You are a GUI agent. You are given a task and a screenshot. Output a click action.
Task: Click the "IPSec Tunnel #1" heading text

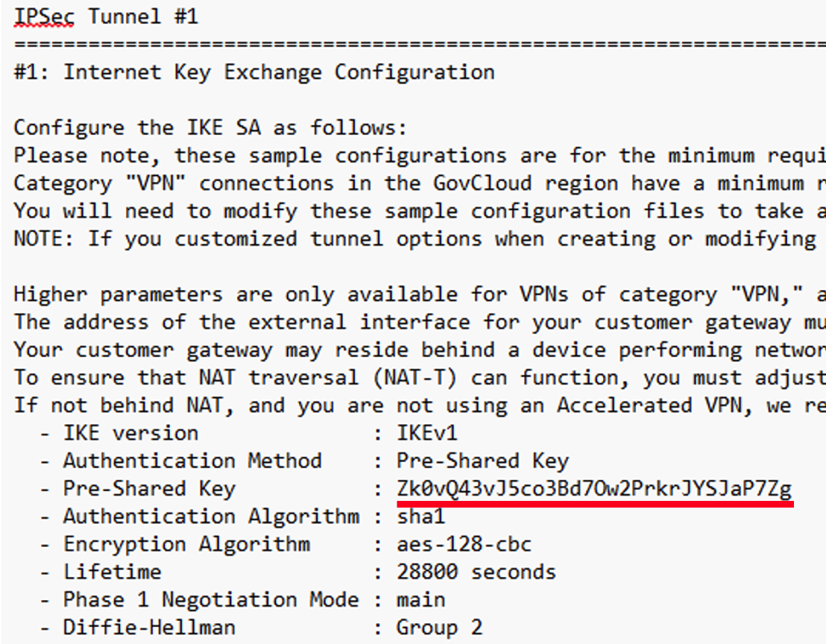[x=106, y=16]
